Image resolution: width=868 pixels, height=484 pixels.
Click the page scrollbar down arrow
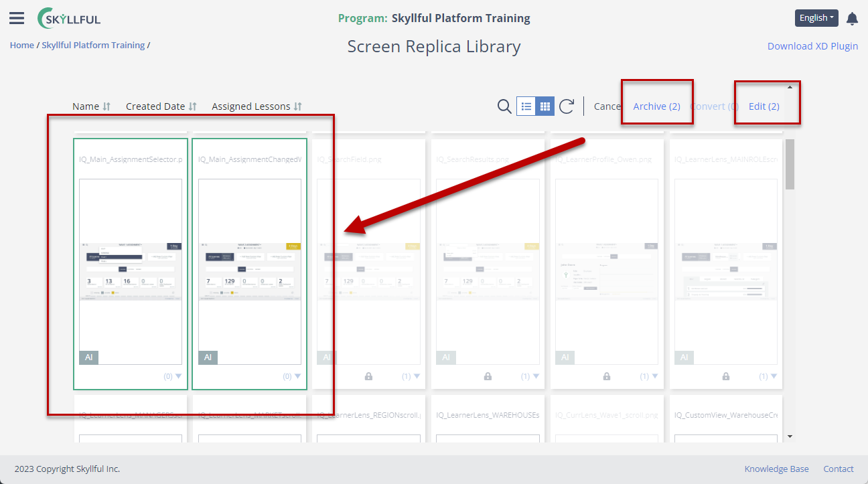coord(790,436)
